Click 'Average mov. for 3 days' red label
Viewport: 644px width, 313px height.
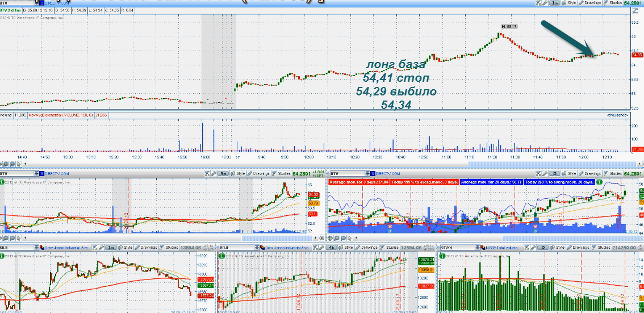359,182
